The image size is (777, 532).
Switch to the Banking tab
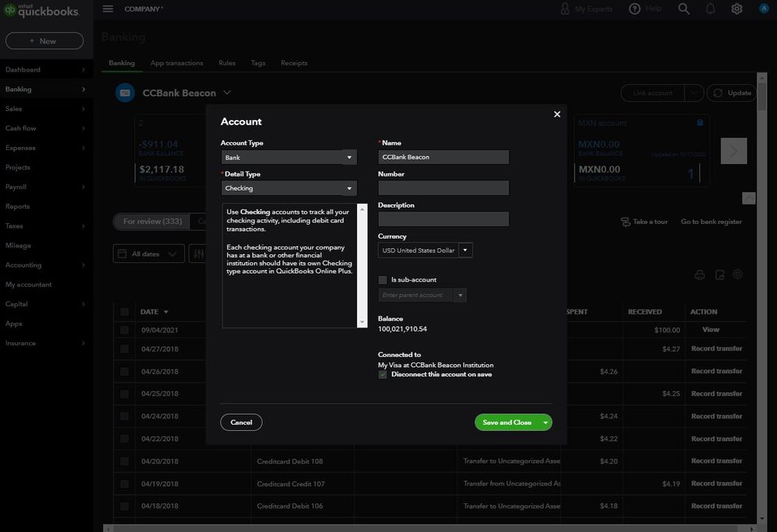pyautogui.click(x=121, y=63)
